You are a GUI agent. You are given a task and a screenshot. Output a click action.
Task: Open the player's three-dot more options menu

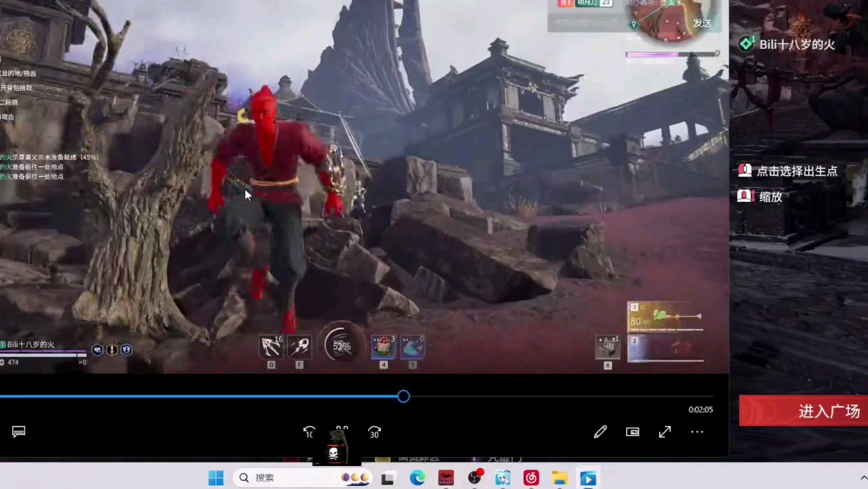click(x=697, y=431)
